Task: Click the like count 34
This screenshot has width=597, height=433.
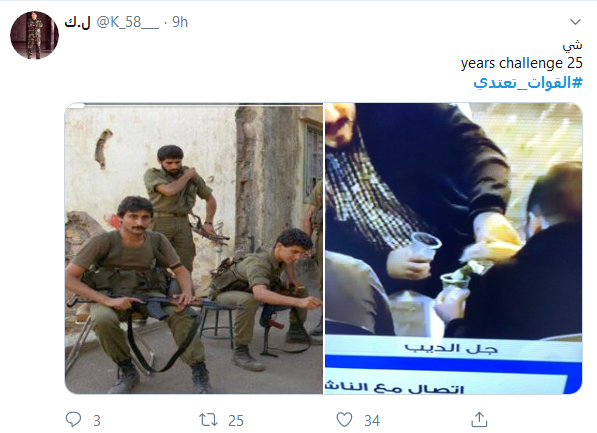Action: pyautogui.click(x=372, y=421)
